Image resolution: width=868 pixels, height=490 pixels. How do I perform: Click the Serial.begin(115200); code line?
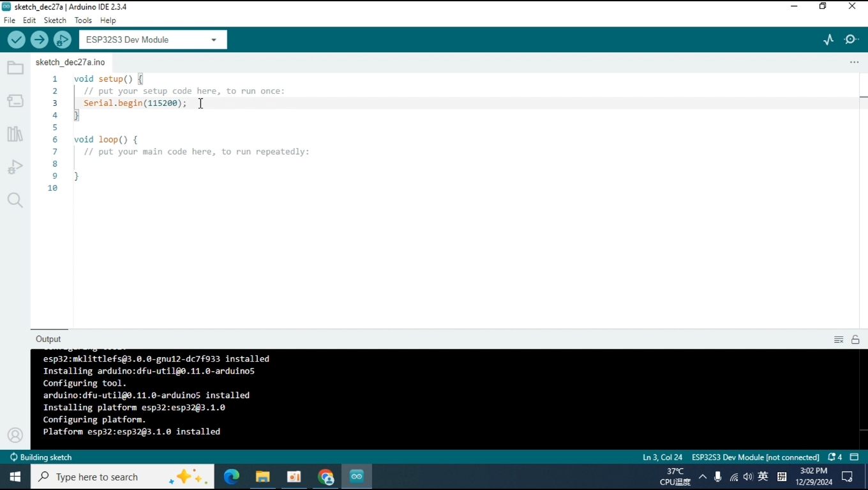[x=135, y=103]
